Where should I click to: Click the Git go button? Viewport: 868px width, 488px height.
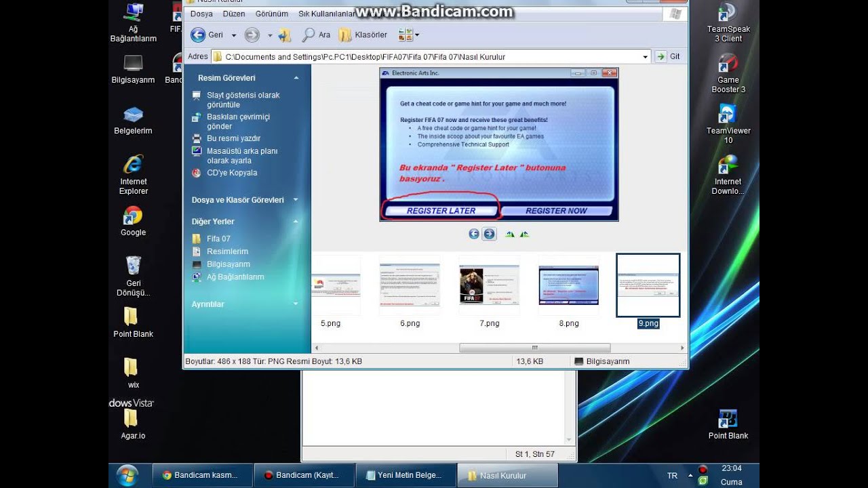pyautogui.click(x=668, y=57)
